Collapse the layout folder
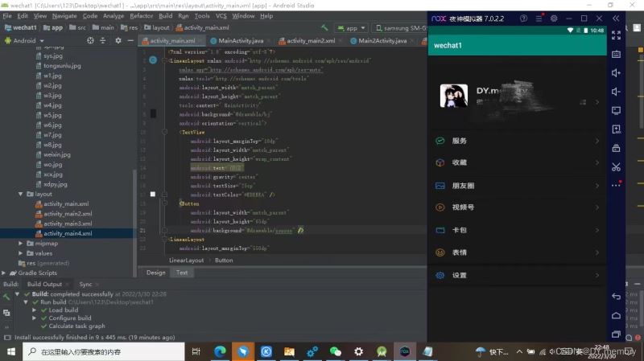This screenshot has height=361, width=644. [21, 194]
